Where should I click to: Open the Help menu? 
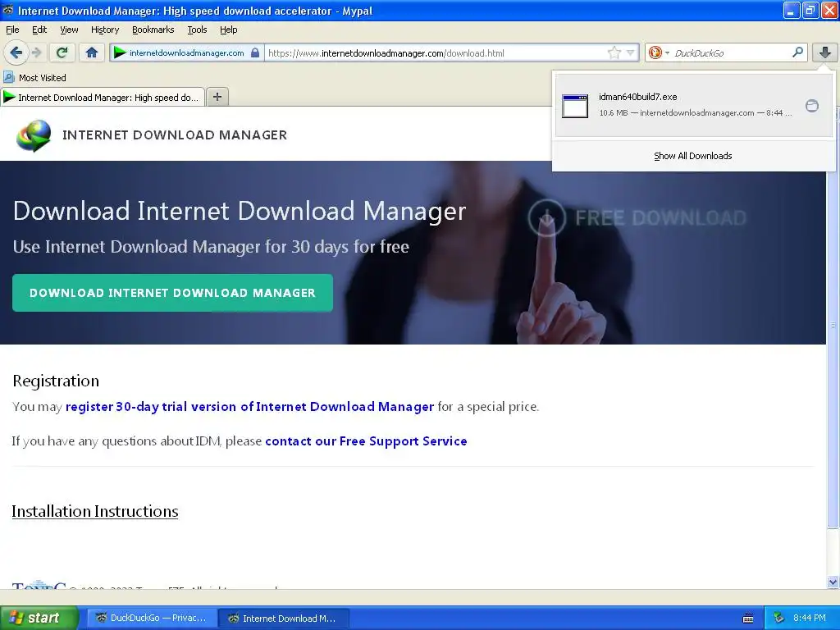coord(228,30)
